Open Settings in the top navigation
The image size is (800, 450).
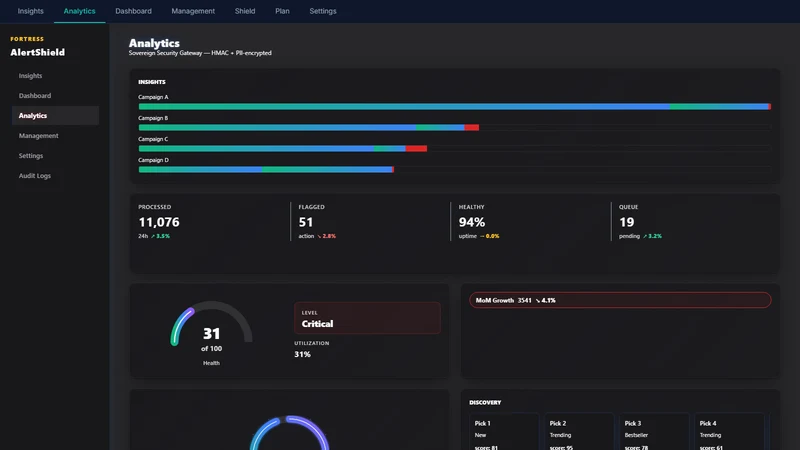323,11
